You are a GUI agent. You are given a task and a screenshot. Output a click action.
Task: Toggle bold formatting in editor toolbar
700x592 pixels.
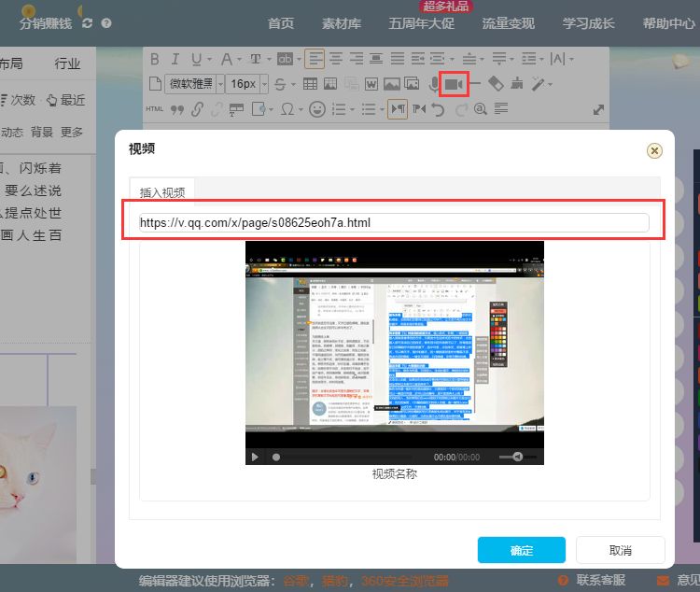click(x=155, y=60)
